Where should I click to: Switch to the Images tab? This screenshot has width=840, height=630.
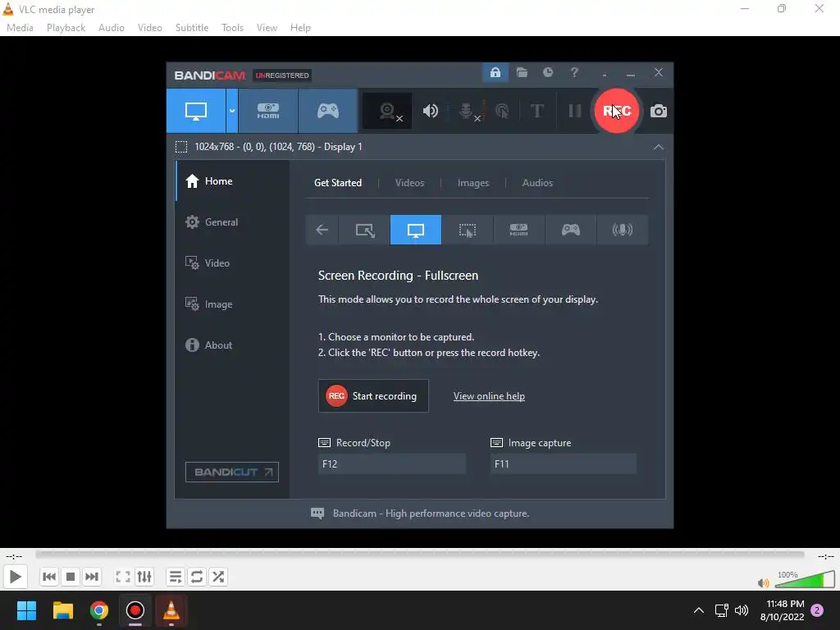click(473, 183)
